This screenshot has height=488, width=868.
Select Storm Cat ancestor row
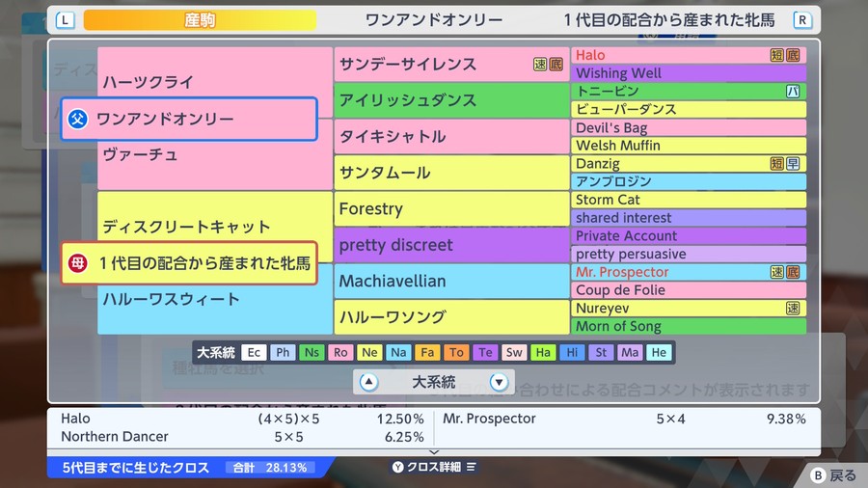tap(689, 200)
